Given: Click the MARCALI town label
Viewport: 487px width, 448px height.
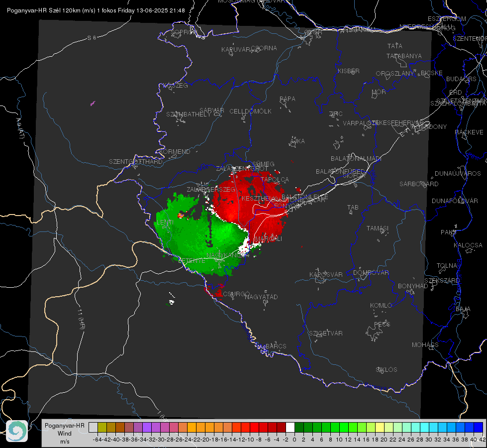Looking at the screenshot, I should [x=269, y=239].
